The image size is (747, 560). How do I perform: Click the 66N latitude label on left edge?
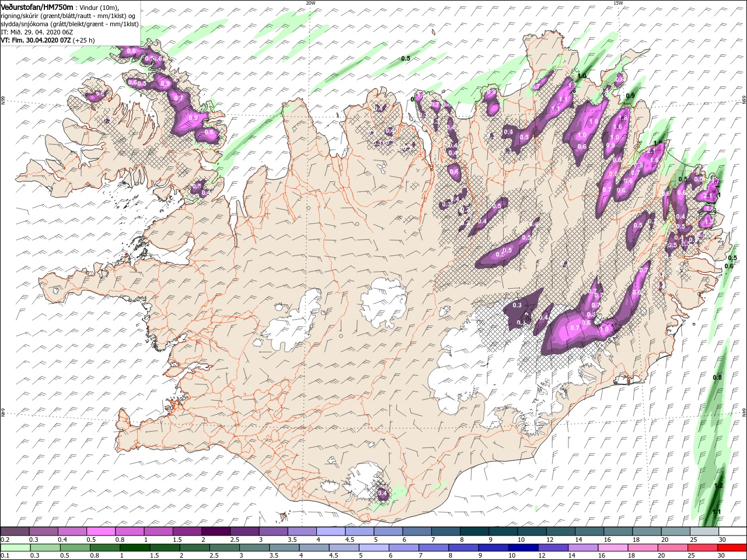(4, 100)
